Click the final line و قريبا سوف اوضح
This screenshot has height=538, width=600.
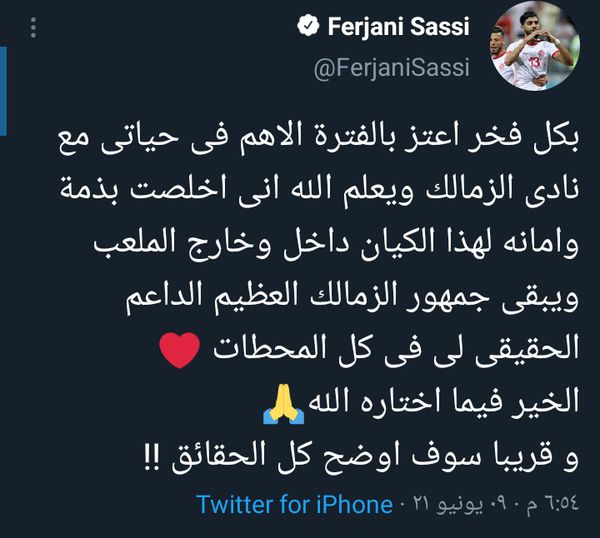pyautogui.click(x=361, y=456)
